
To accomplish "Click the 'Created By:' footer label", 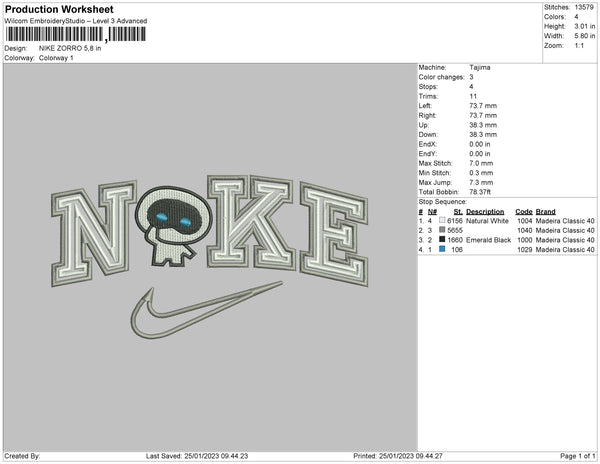I will coord(22,456).
